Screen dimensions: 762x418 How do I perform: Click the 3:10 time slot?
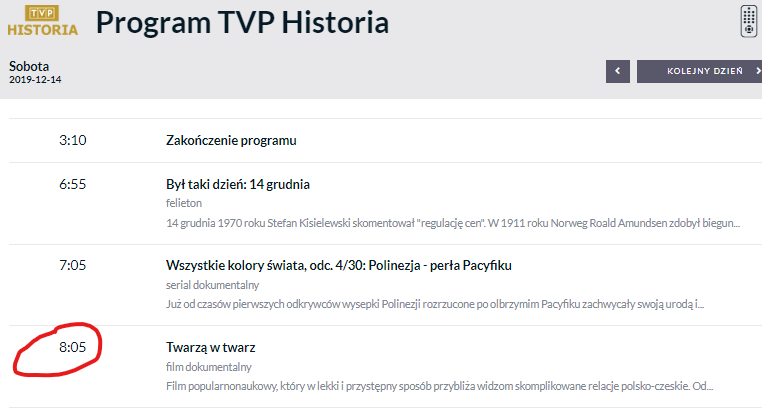[x=73, y=141]
